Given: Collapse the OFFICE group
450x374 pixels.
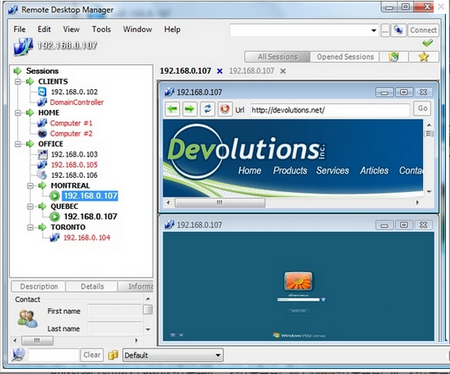Looking at the screenshot, I should pos(18,144).
